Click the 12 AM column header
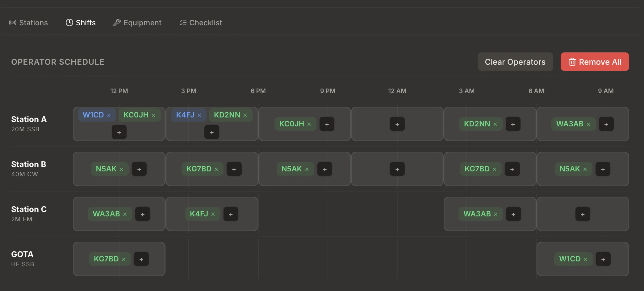 [x=397, y=91]
